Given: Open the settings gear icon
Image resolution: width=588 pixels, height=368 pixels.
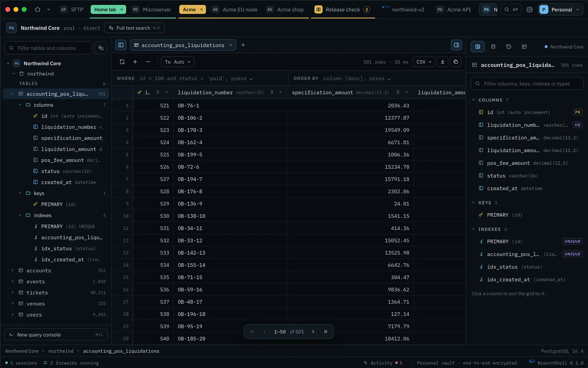Looking at the screenshot, I should point(529,10).
